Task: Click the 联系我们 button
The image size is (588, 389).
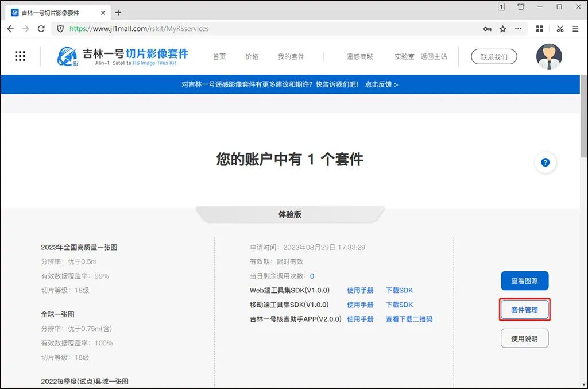Action: click(494, 57)
